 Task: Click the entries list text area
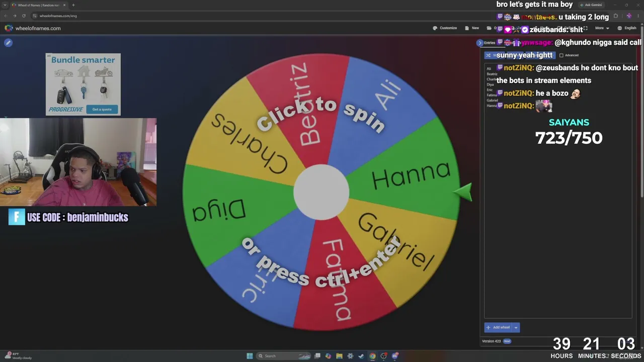click(558, 191)
